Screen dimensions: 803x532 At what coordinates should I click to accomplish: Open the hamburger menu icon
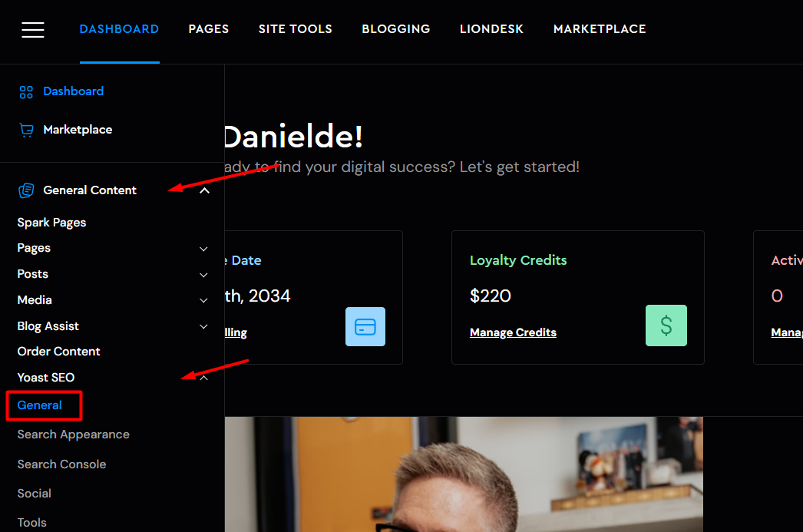point(33,30)
